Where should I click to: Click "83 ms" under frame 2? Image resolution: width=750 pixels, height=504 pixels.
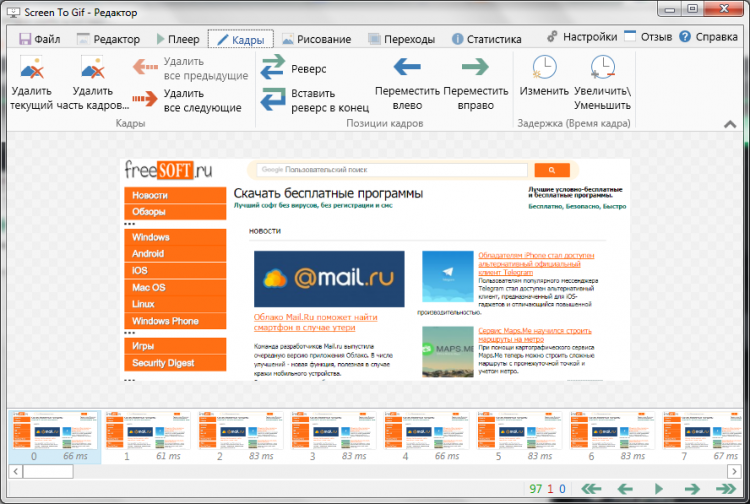261,456
